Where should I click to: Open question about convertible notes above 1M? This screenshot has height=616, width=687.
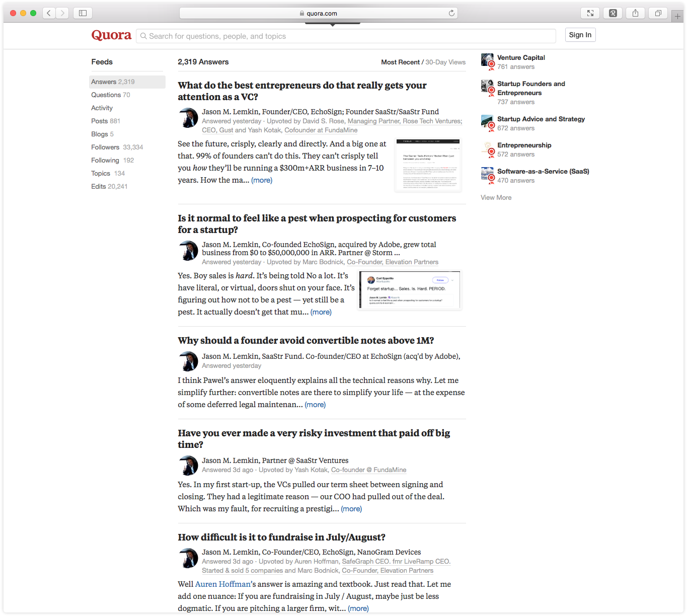point(306,341)
